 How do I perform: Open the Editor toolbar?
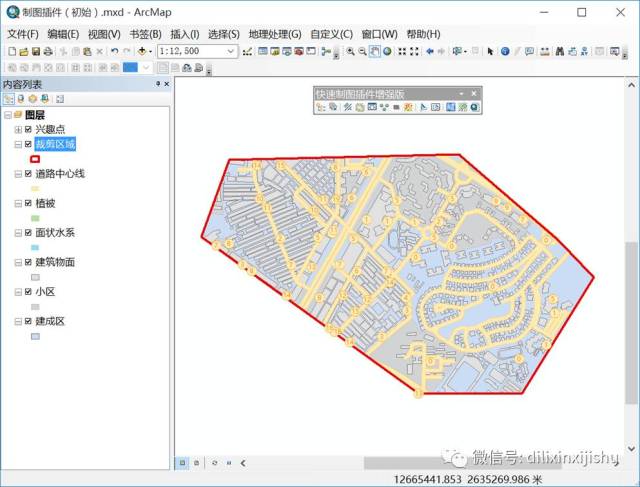tap(247, 51)
